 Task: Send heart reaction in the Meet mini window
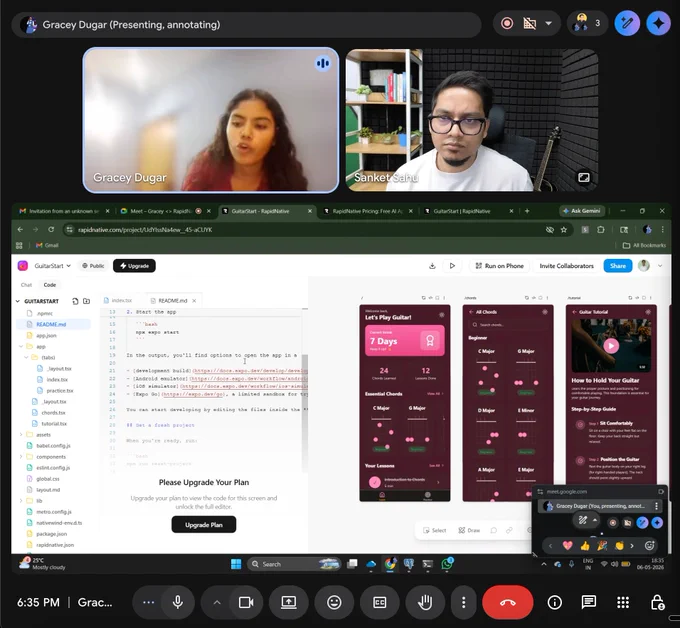(x=567, y=546)
